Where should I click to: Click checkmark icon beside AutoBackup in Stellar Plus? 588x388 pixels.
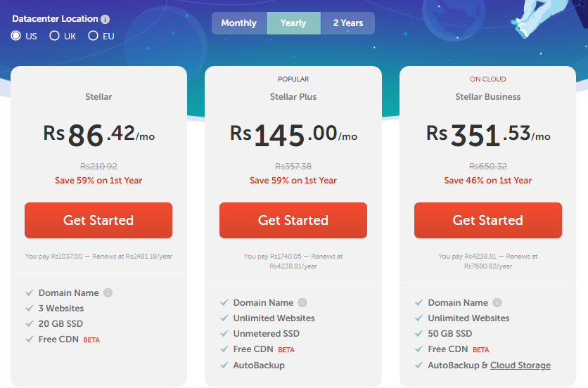tap(224, 366)
